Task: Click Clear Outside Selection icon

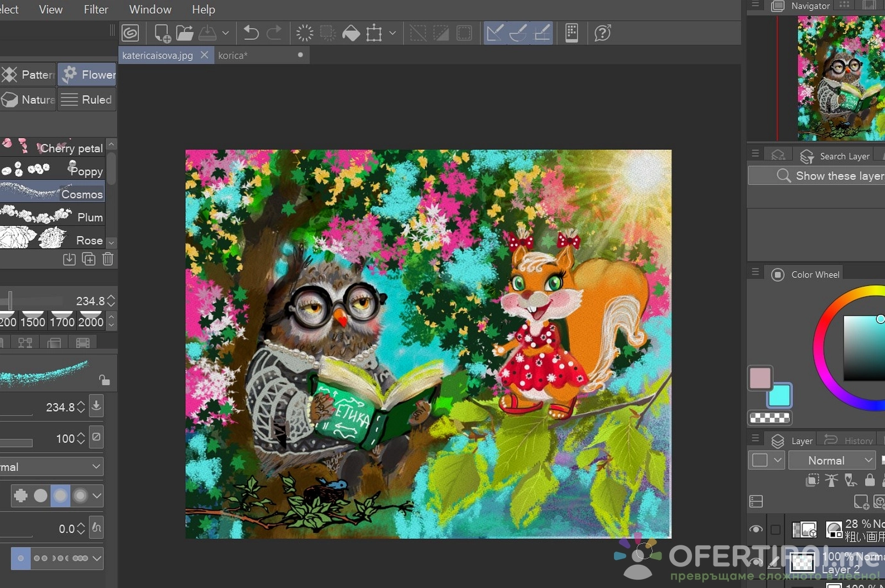Action: pyautogui.click(x=328, y=33)
